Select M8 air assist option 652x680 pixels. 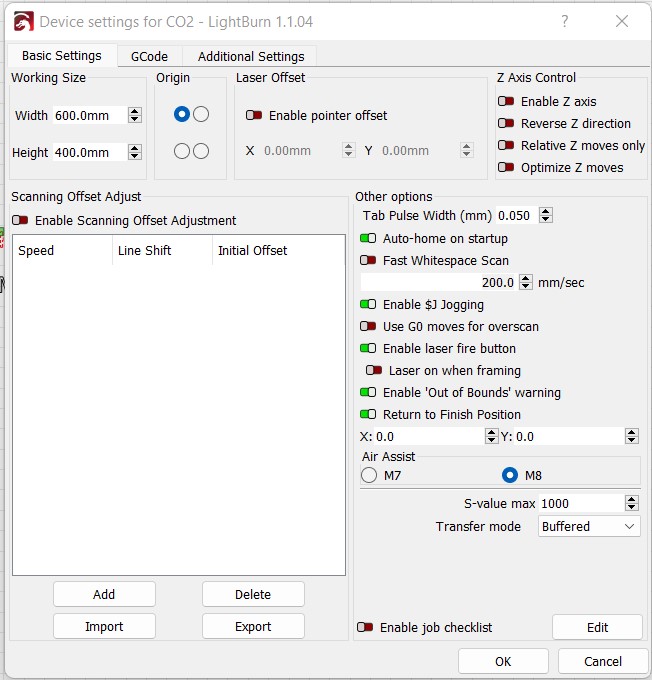click(510, 475)
